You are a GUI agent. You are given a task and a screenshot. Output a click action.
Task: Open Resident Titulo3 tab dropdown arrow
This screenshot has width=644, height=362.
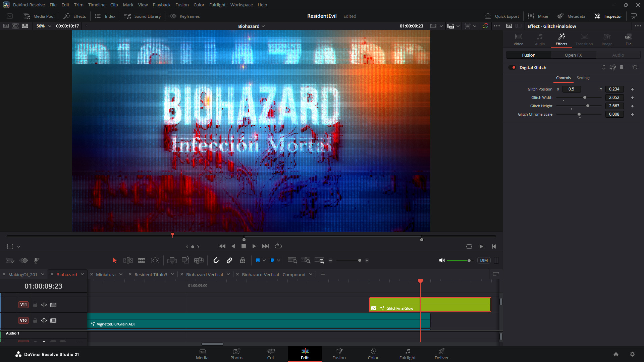[172, 274]
